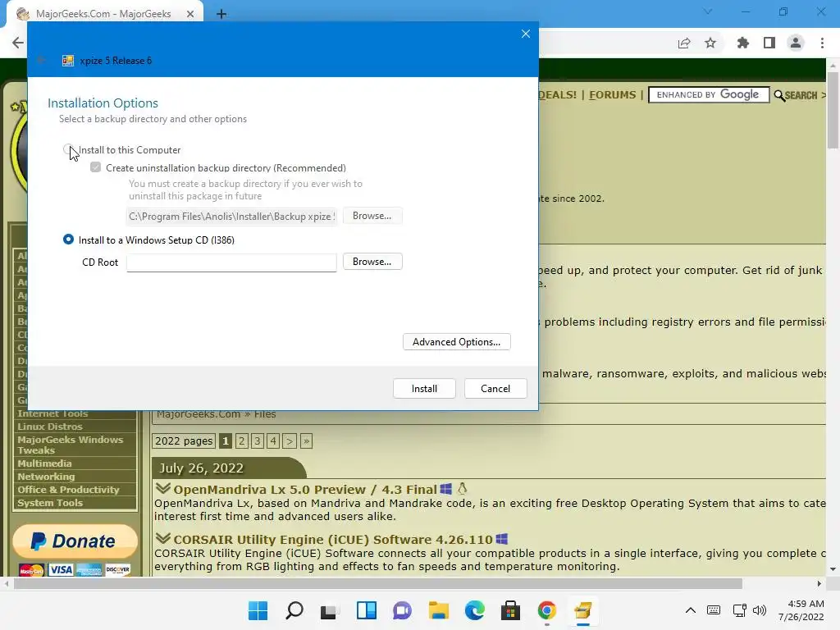Open Chrome three-dot menu
Image resolution: width=840 pixels, height=630 pixels.
(822, 43)
